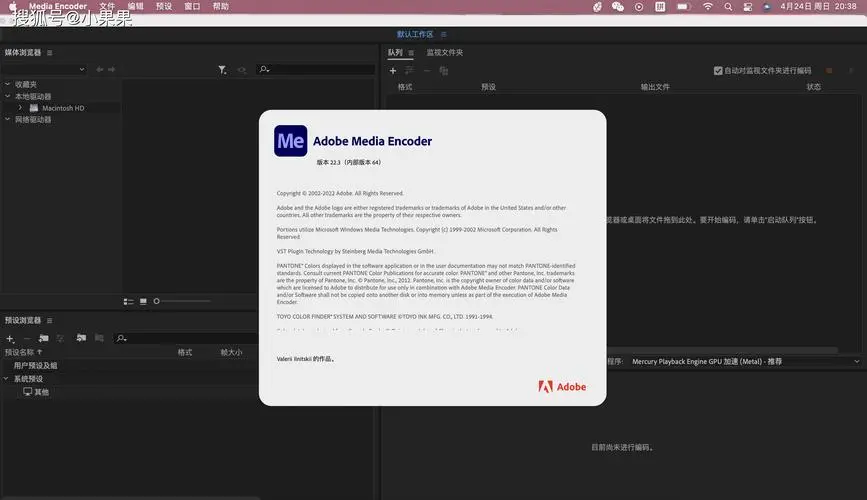The width and height of the screenshot is (867, 500).
Task: Switch to the 队列 tab
Action: pos(395,53)
